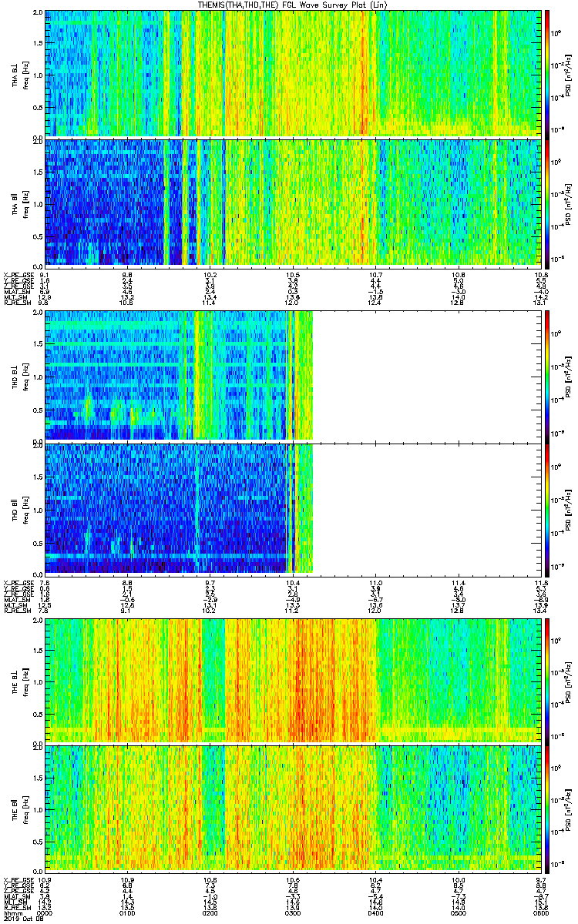Click the PSD color bar beside THA top panel
Image resolution: width=578 pixels, height=924 pixels.
point(548,74)
